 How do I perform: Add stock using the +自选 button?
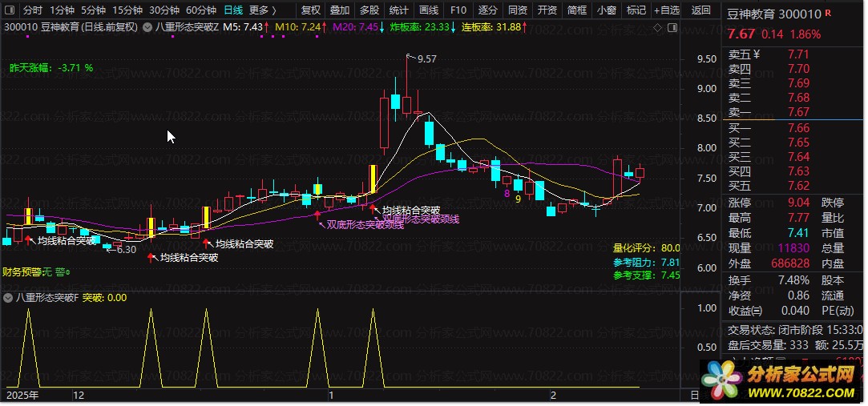[666, 10]
